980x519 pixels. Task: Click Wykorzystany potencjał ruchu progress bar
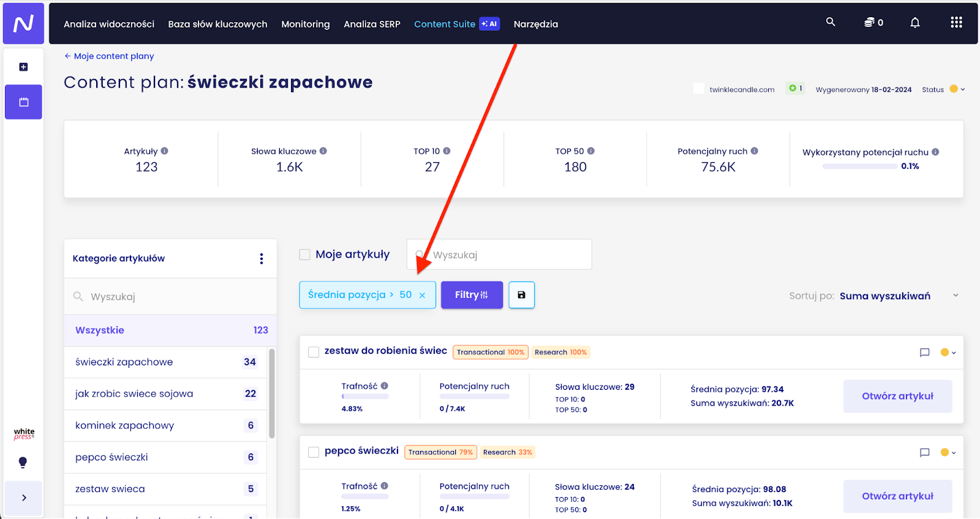click(860, 166)
